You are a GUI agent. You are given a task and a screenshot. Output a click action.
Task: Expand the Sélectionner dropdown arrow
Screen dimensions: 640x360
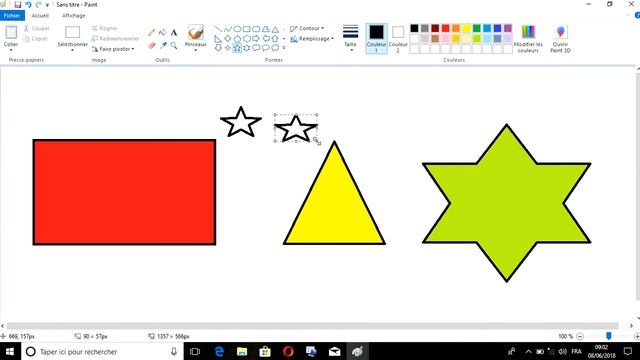(x=72, y=50)
